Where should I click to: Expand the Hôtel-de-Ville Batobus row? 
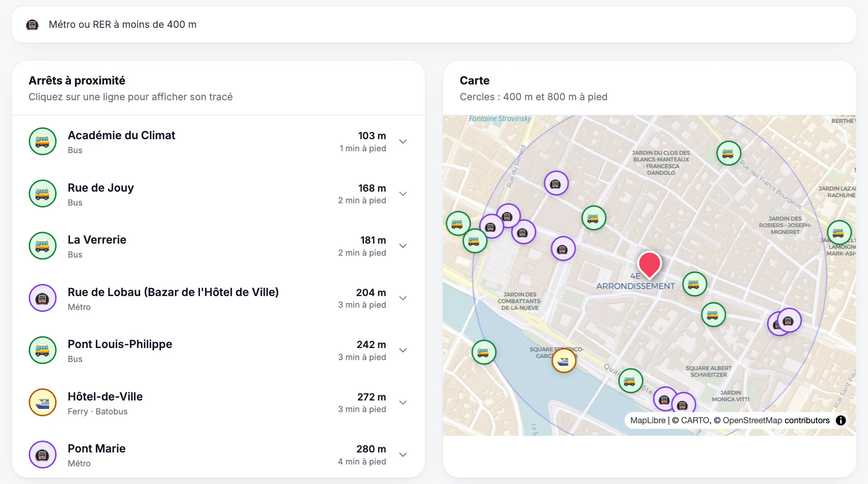[x=403, y=402]
